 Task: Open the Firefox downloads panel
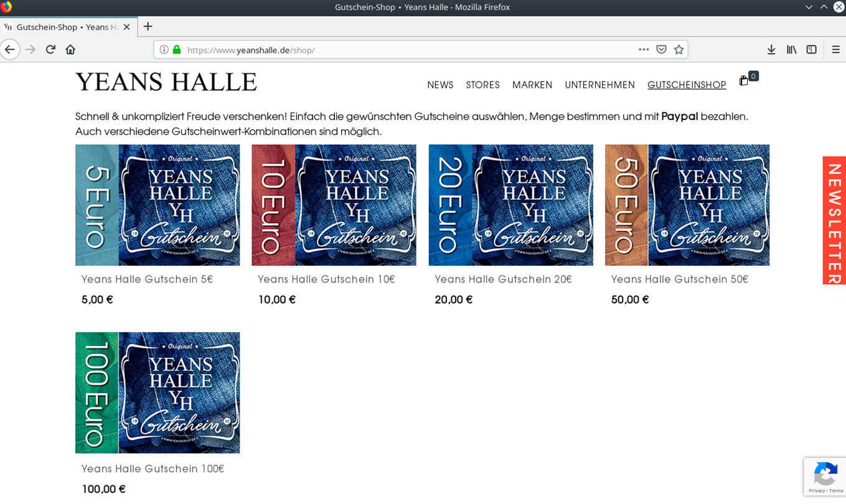[x=771, y=50]
